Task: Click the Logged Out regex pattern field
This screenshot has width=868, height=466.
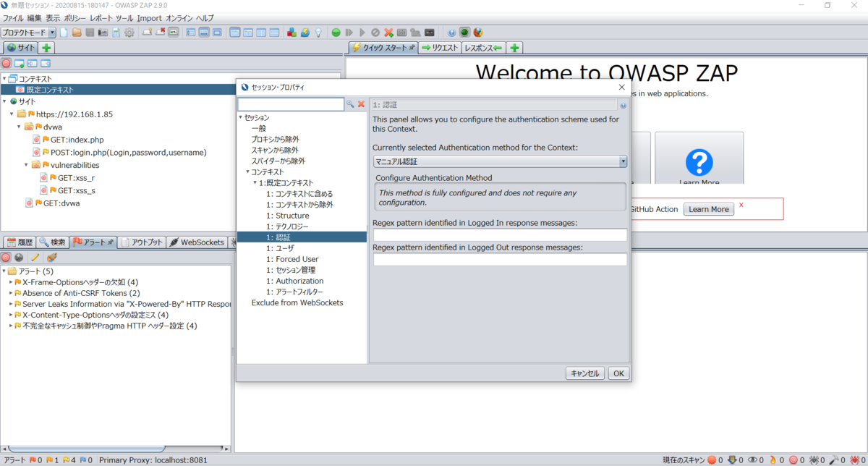Action: [x=500, y=259]
